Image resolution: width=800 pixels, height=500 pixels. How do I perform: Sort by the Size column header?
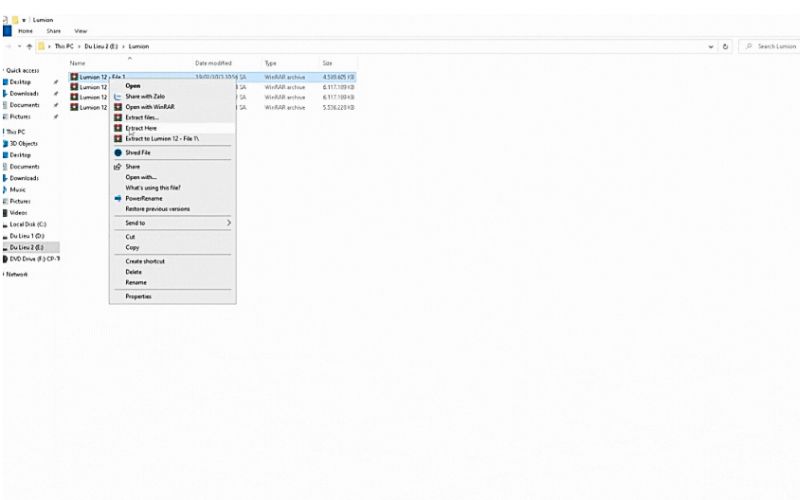pyautogui.click(x=327, y=63)
